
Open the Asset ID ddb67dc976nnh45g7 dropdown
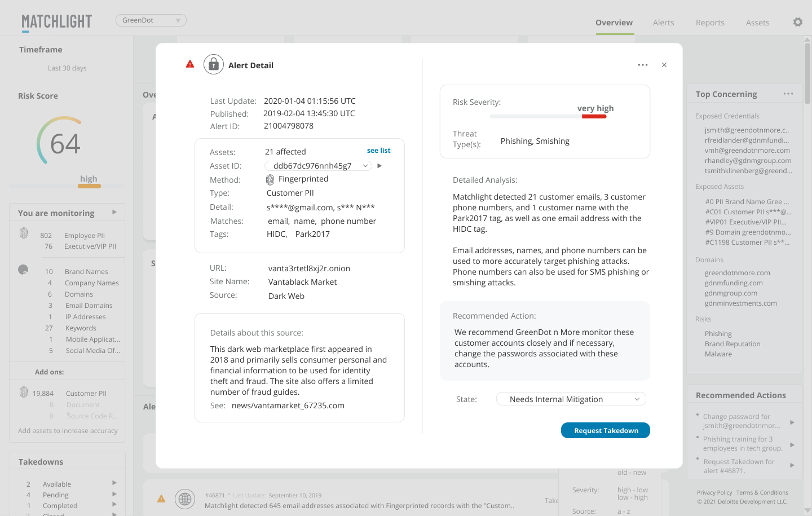tap(318, 166)
